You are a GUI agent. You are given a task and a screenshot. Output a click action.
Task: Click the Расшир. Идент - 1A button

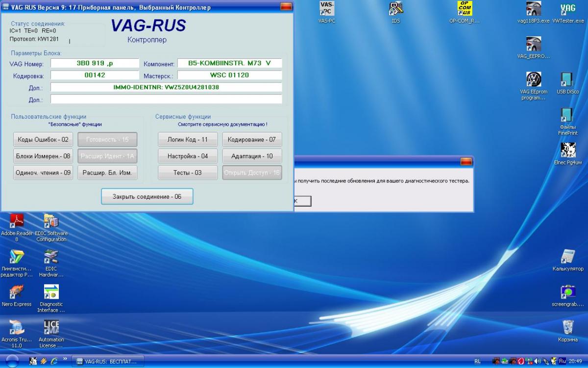tap(107, 156)
